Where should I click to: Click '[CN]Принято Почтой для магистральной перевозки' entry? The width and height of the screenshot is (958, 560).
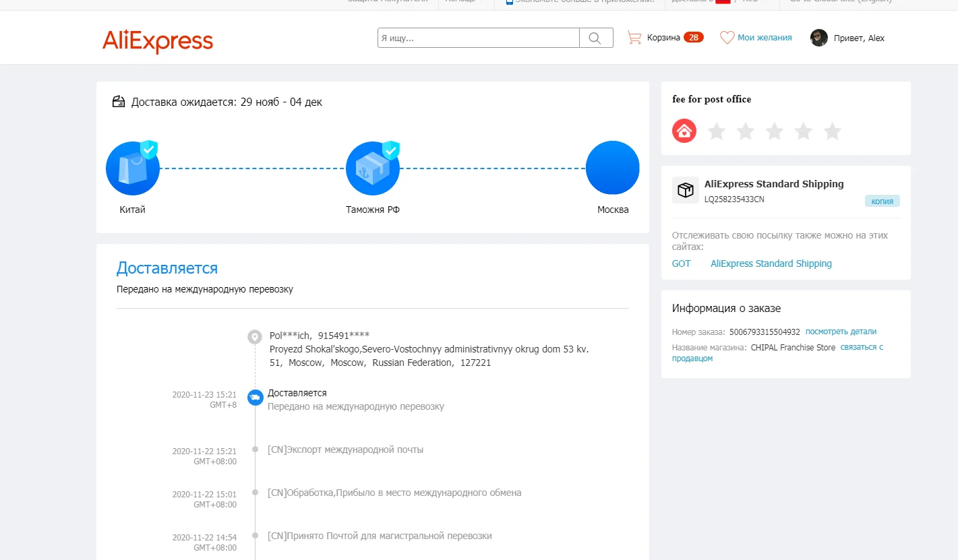[380, 536]
